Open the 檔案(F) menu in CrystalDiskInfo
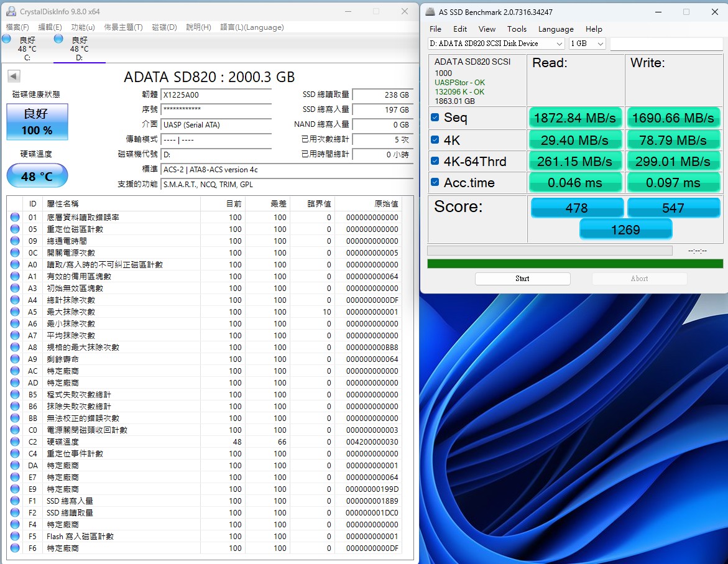 [x=17, y=27]
